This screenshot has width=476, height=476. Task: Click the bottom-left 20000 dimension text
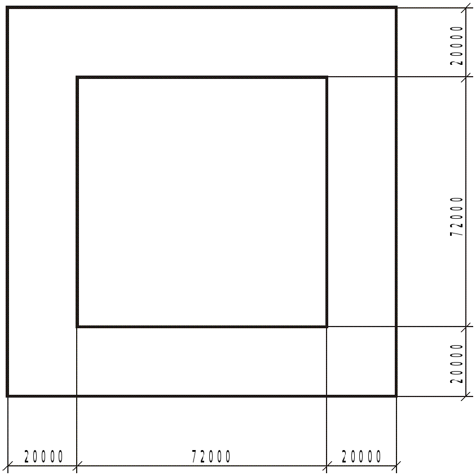43,456
